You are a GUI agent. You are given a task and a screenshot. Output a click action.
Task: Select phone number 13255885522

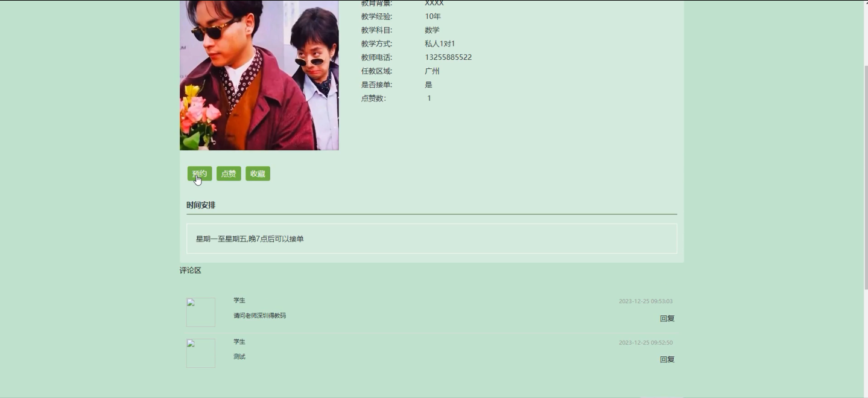448,57
